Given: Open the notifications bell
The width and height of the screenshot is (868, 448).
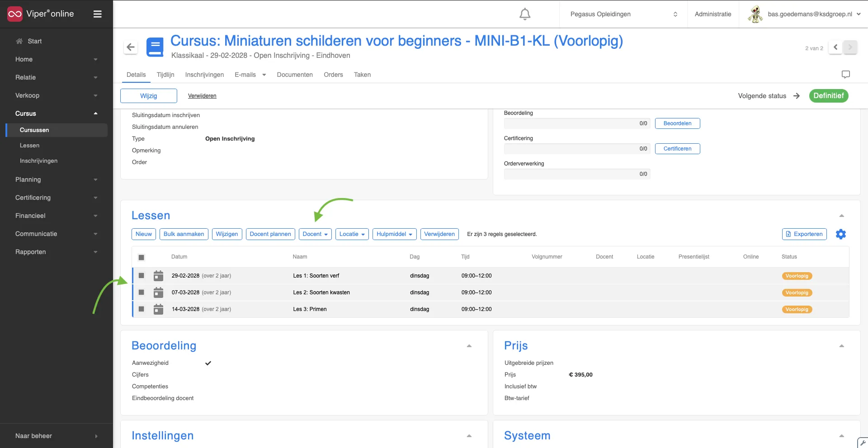Looking at the screenshot, I should 524,14.
